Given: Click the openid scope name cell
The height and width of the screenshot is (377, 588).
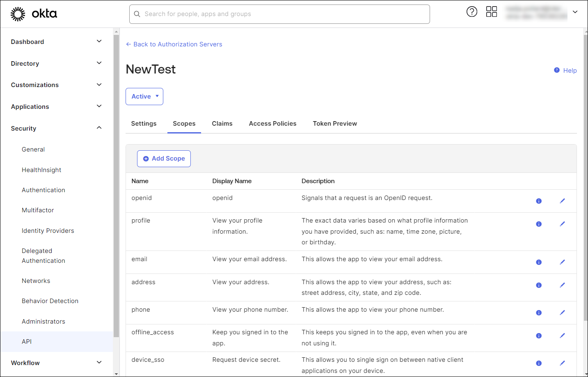Looking at the screenshot, I should pos(142,198).
